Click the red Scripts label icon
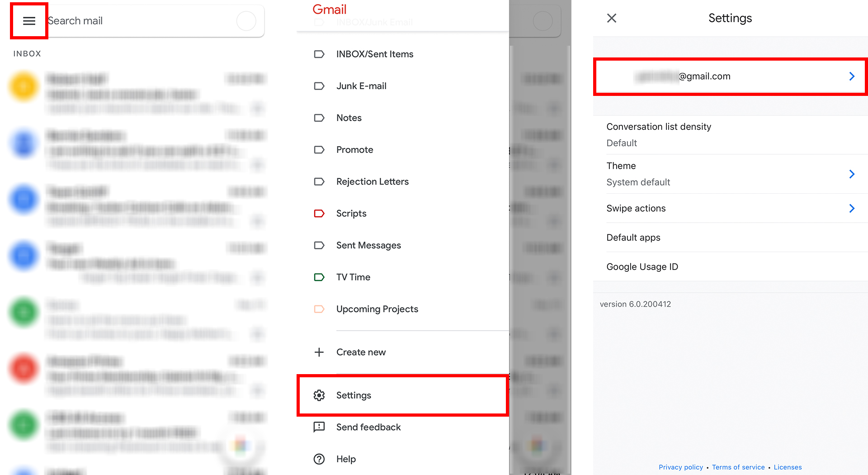 pos(319,214)
